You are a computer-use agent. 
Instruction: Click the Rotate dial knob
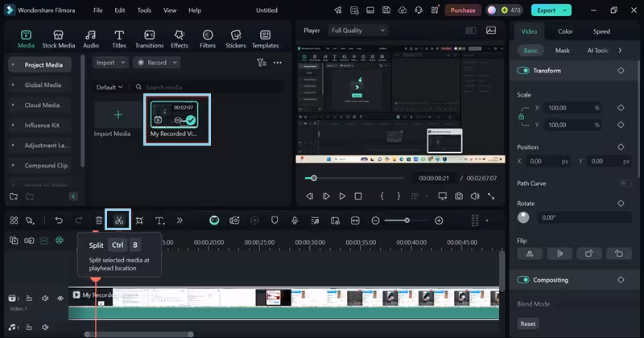(x=523, y=217)
